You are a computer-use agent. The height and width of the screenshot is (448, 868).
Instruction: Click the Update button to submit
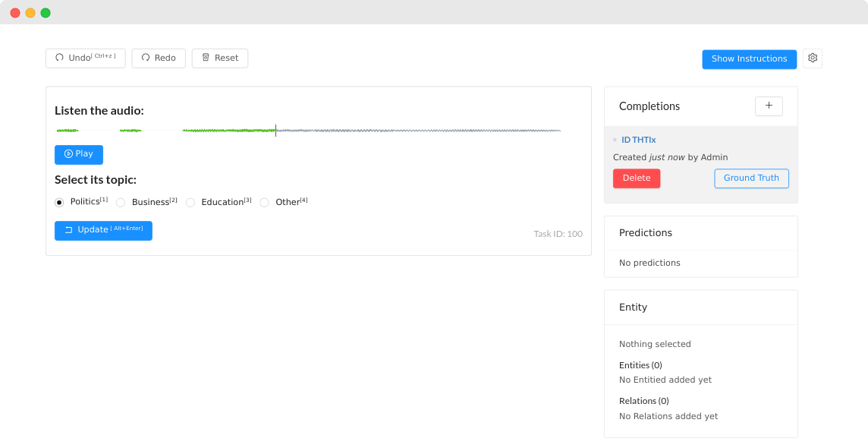[x=103, y=230]
